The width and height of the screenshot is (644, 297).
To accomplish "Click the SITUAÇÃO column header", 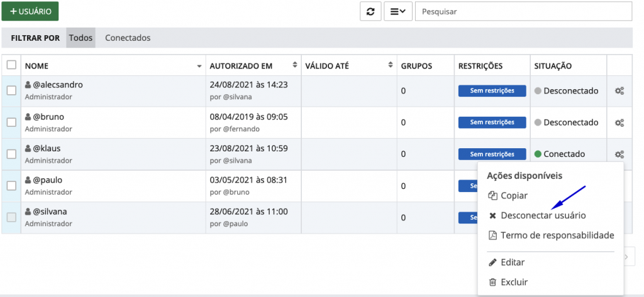I will pos(553,66).
